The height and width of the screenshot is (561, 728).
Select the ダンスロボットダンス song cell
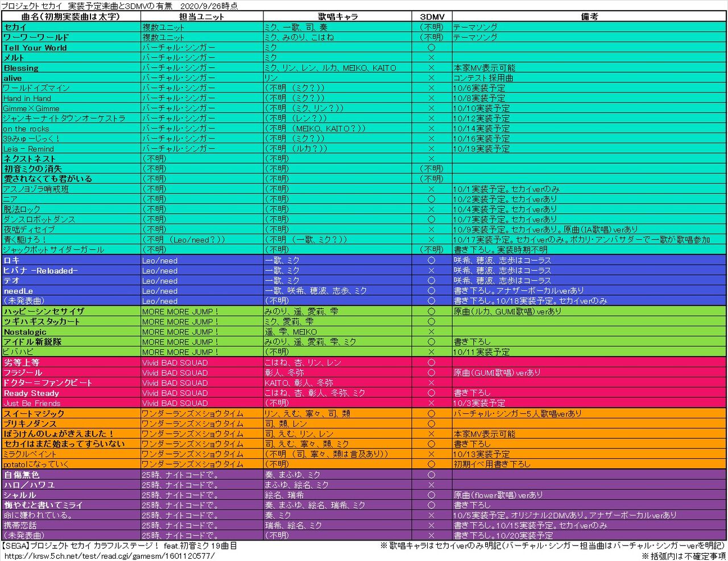tap(71, 219)
